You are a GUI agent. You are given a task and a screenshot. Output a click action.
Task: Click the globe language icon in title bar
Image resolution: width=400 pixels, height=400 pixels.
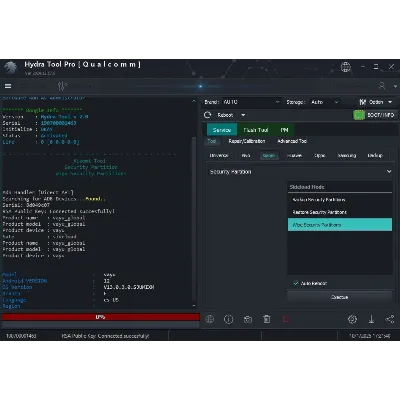tap(346, 67)
